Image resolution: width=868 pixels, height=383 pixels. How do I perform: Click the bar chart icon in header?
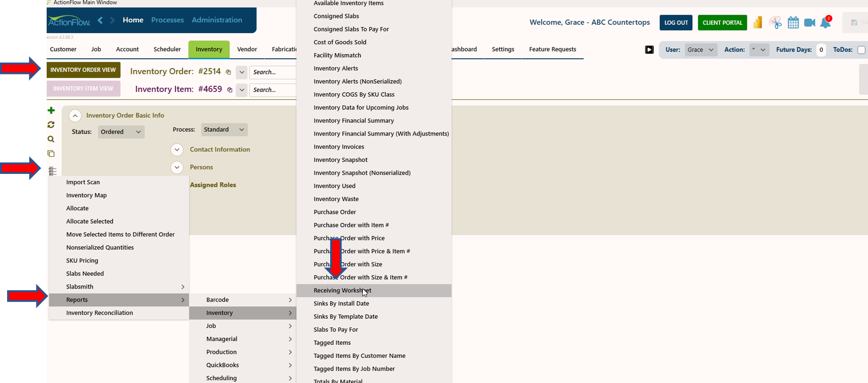point(758,23)
